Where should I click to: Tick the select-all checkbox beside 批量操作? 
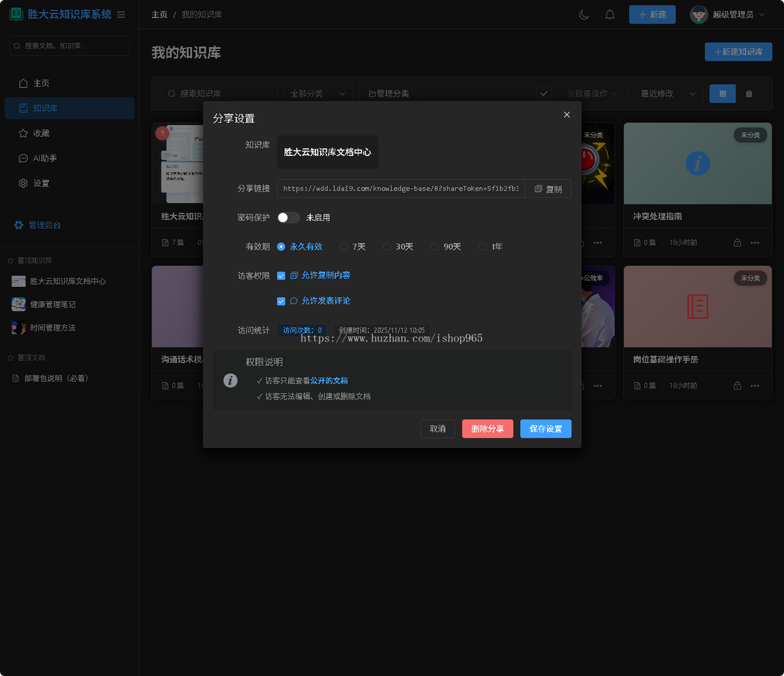[x=544, y=93]
